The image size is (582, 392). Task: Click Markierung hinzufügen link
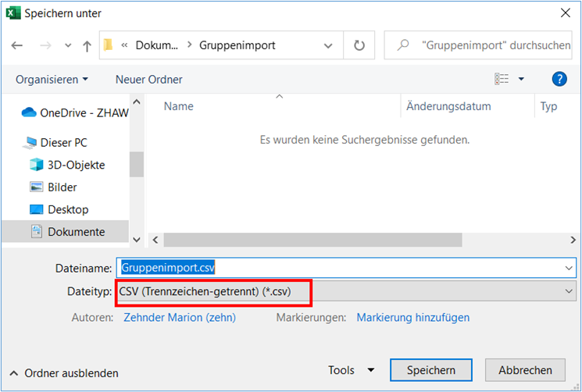pyautogui.click(x=412, y=317)
